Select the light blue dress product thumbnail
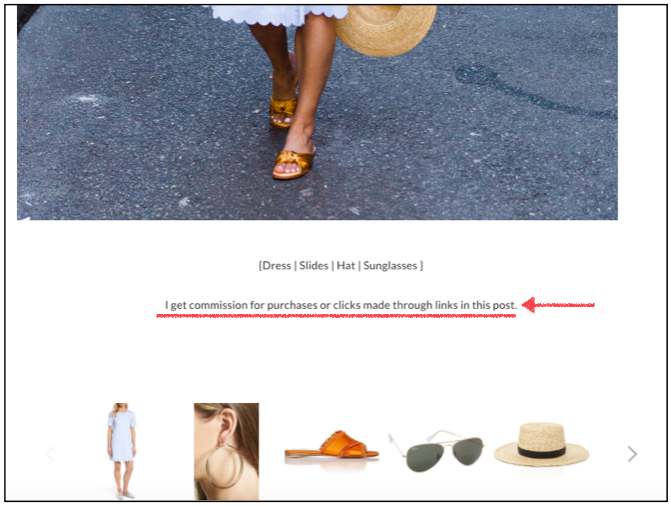The width and height of the screenshot is (671, 506). pos(122,451)
